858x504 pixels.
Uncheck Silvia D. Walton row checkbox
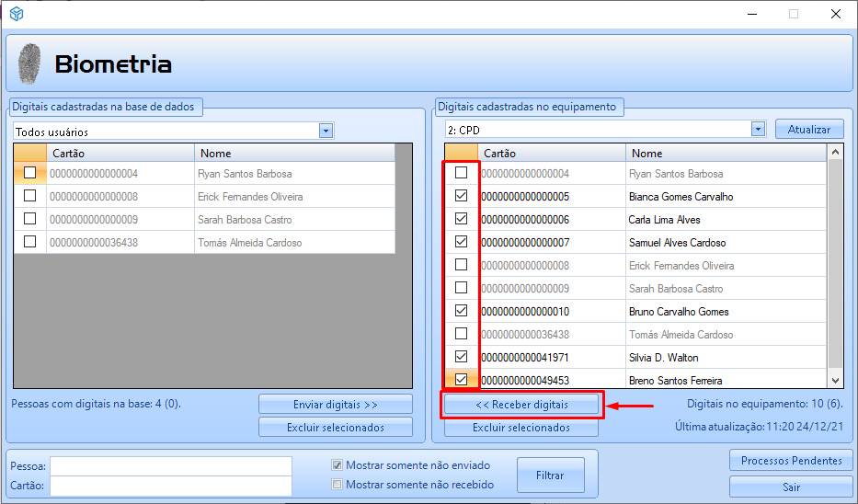[x=462, y=357]
